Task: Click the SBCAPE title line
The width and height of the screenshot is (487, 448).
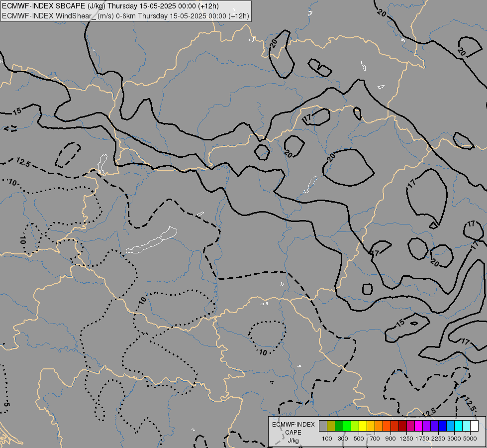Action: 110,6
